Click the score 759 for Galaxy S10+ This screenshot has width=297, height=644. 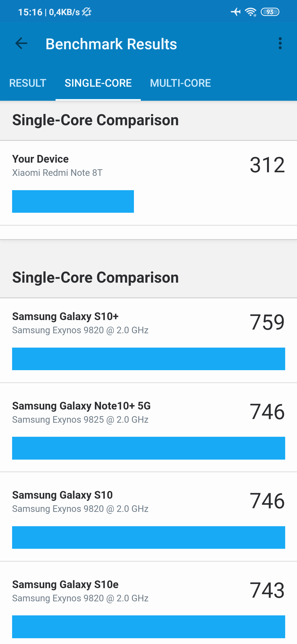tap(268, 323)
